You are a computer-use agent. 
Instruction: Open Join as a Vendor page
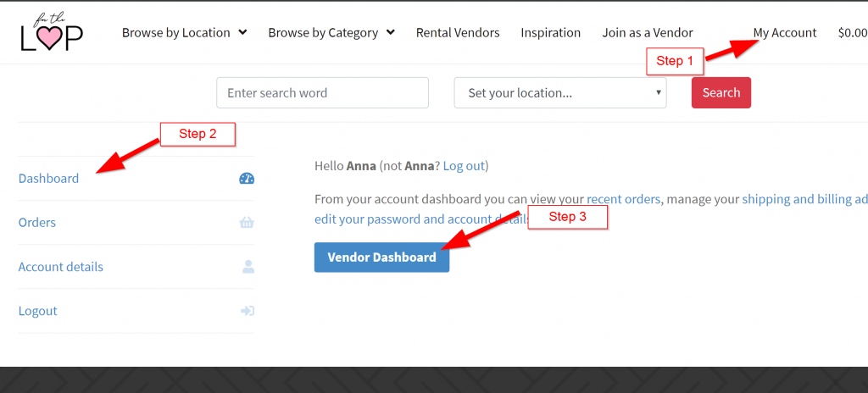(x=648, y=33)
